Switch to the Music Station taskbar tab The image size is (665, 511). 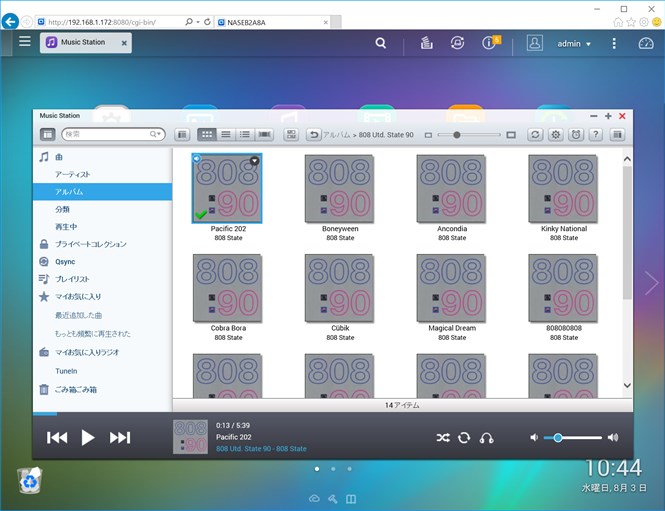(83, 42)
